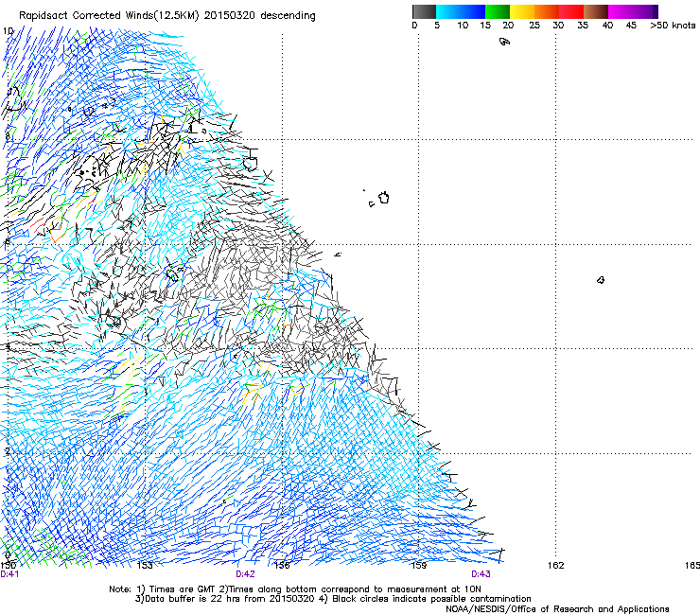This screenshot has height=615, width=700.
Task: Click the latitude label '2' on left axis
Action: point(7,450)
